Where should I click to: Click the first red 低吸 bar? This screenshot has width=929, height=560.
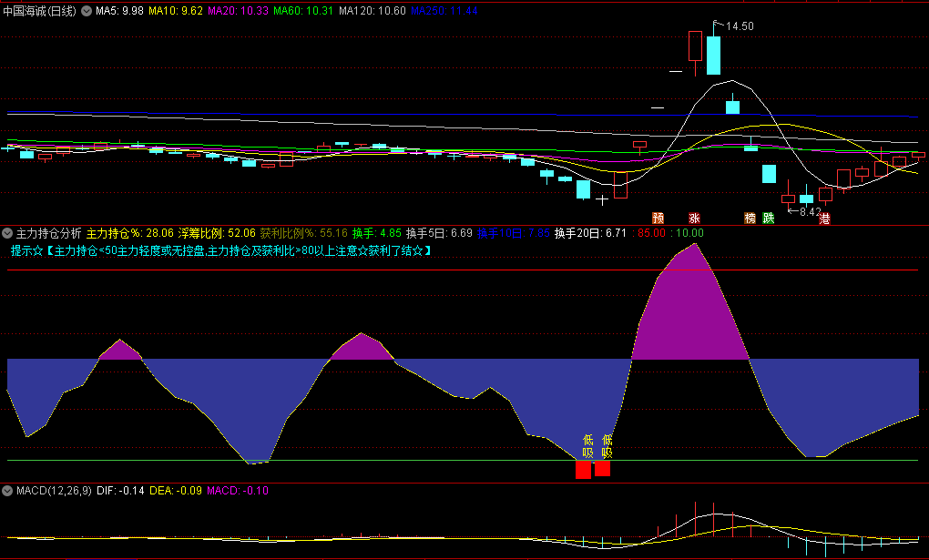[584, 469]
